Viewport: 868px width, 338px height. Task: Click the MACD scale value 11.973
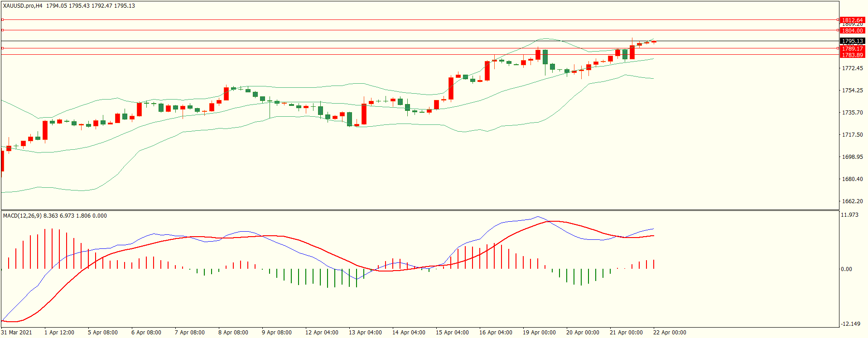849,215
